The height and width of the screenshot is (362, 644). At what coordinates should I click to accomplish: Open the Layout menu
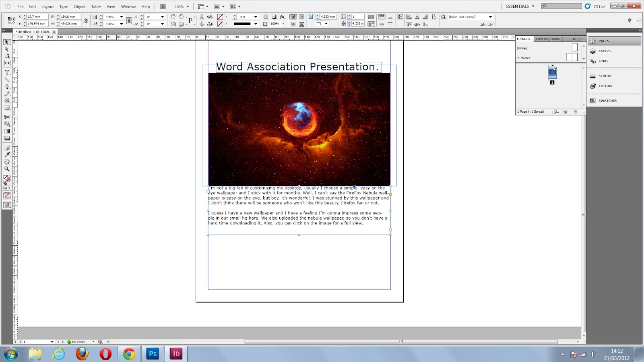click(x=47, y=6)
